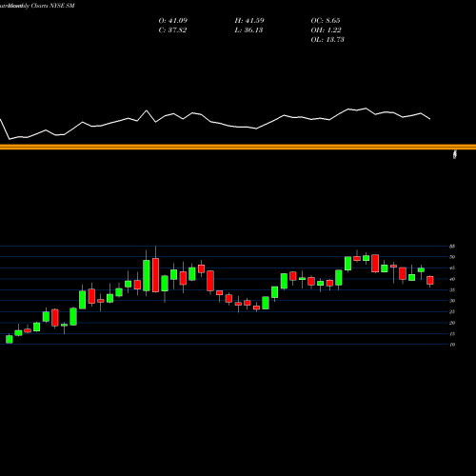Select the high value 'H: 41.59'
The height and width of the screenshot is (476, 476).
[249, 21]
